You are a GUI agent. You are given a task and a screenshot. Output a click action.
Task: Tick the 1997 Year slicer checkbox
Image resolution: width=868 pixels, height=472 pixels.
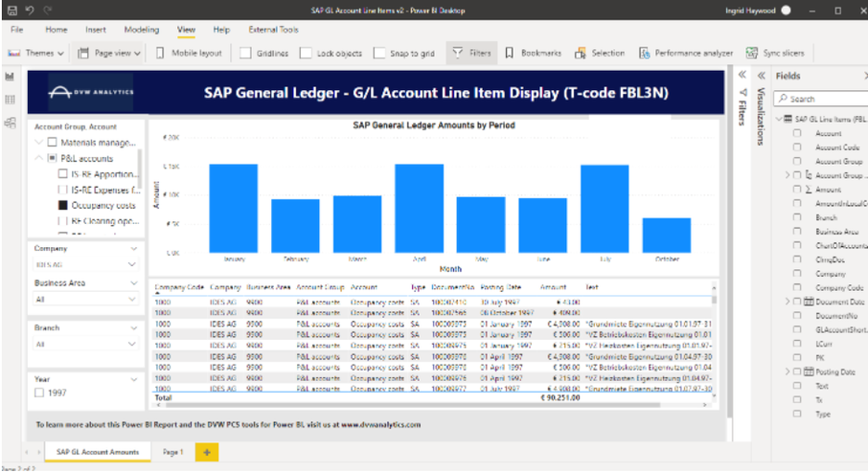tap(39, 393)
